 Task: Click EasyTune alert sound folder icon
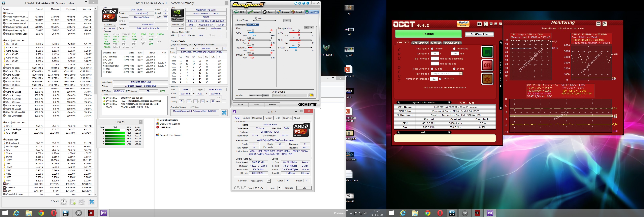[x=311, y=95]
